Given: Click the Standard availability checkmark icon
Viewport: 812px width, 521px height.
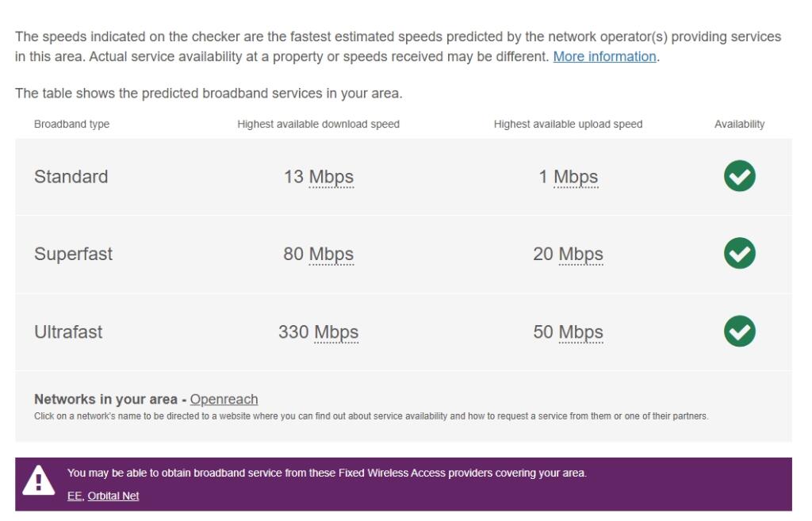Looking at the screenshot, I should coord(737,176).
